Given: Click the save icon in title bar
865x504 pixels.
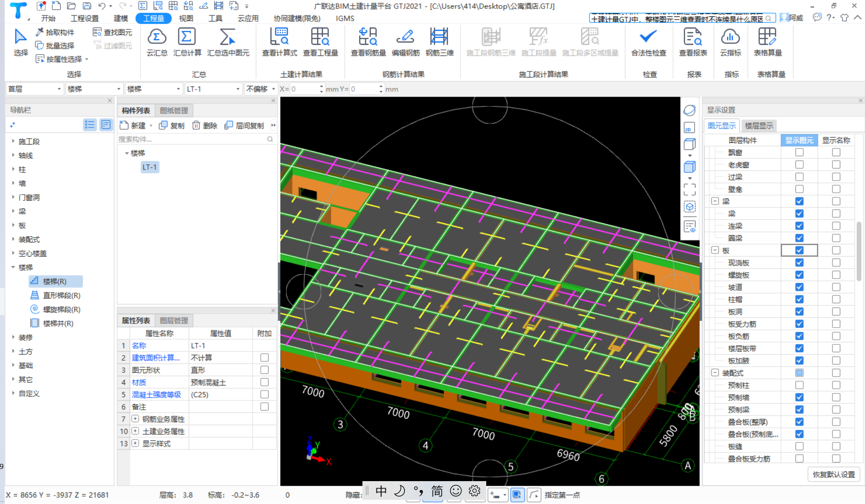Looking at the screenshot, I should (87, 6).
